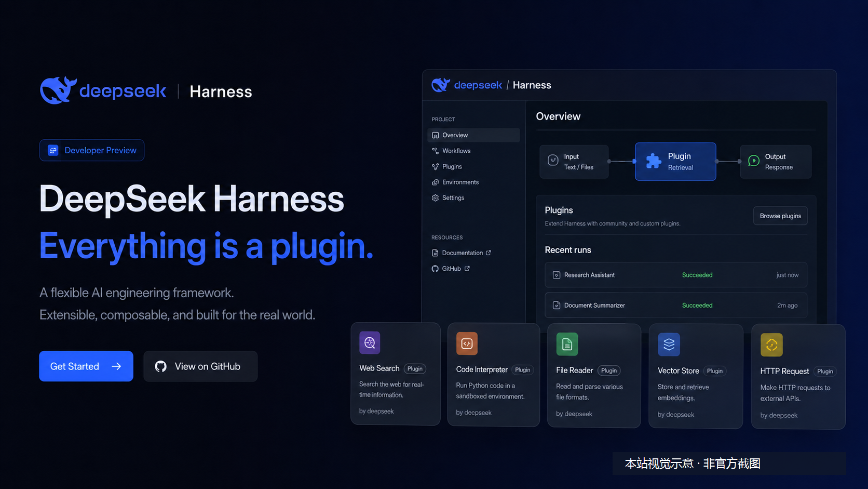Image resolution: width=868 pixels, height=489 pixels.
Task: Click the GitHub octocat icon on the View on GitHub button
Action: click(x=161, y=366)
